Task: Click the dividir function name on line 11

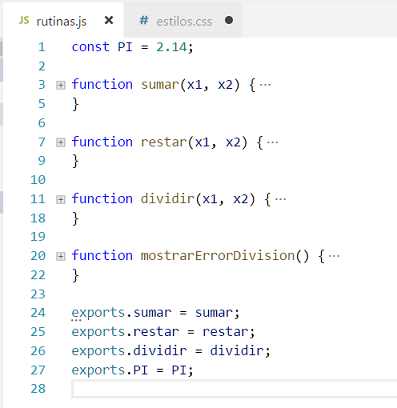Action: pyautogui.click(x=167, y=199)
